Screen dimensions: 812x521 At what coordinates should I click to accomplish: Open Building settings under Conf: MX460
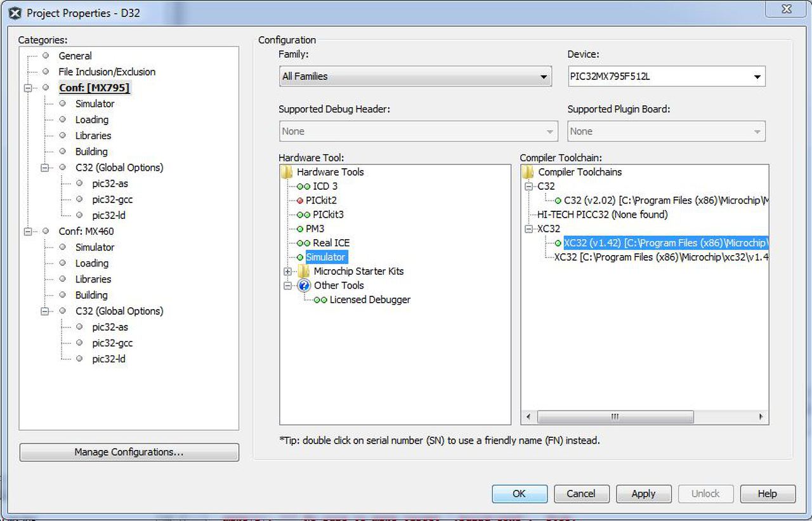pyautogui.click(x=91, y=295)
